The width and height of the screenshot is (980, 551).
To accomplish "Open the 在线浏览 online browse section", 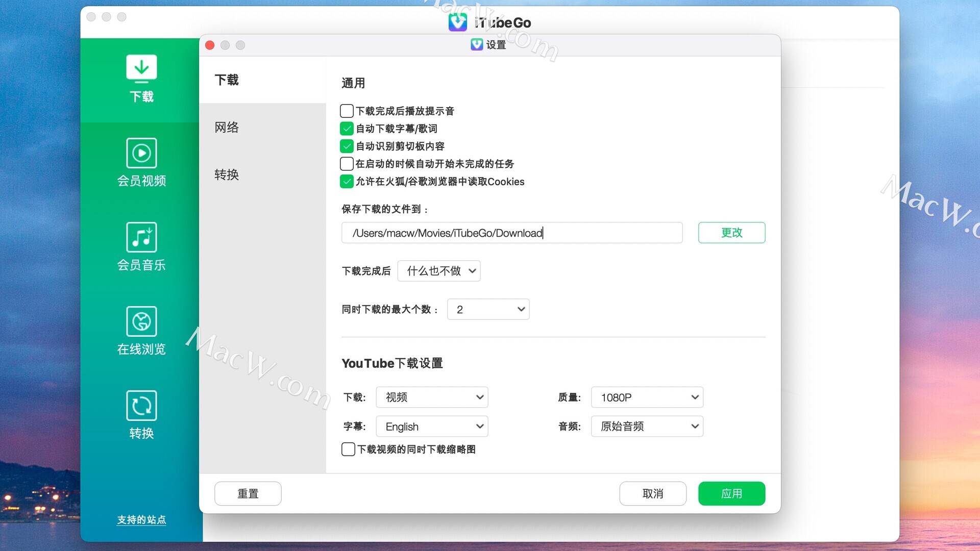I will [141, 331].
